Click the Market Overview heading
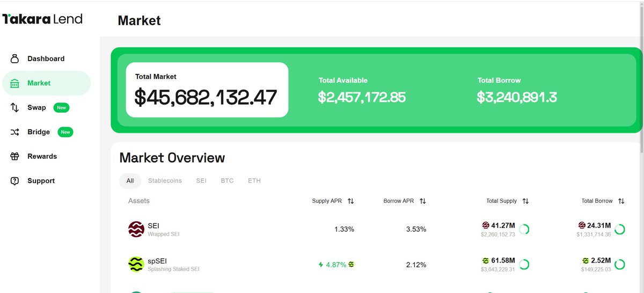Image resolution: width=644 pixels, height=293 pixels. [172, 158]
